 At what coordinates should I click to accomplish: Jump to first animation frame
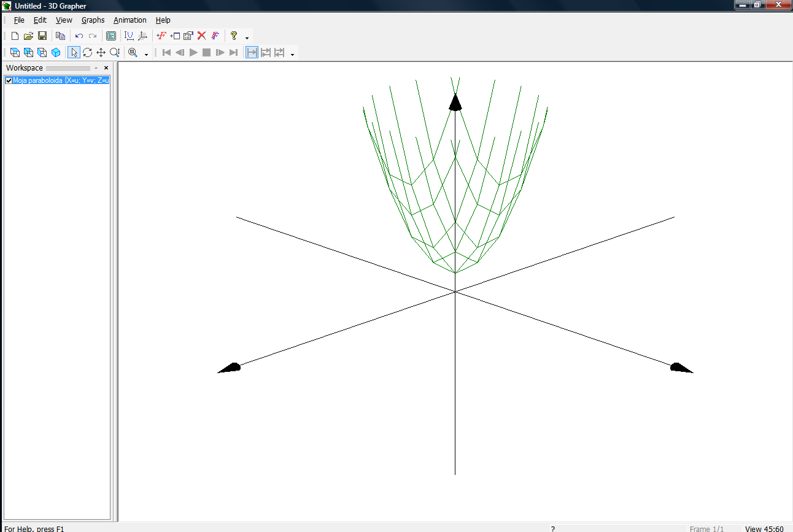point(166,53)
